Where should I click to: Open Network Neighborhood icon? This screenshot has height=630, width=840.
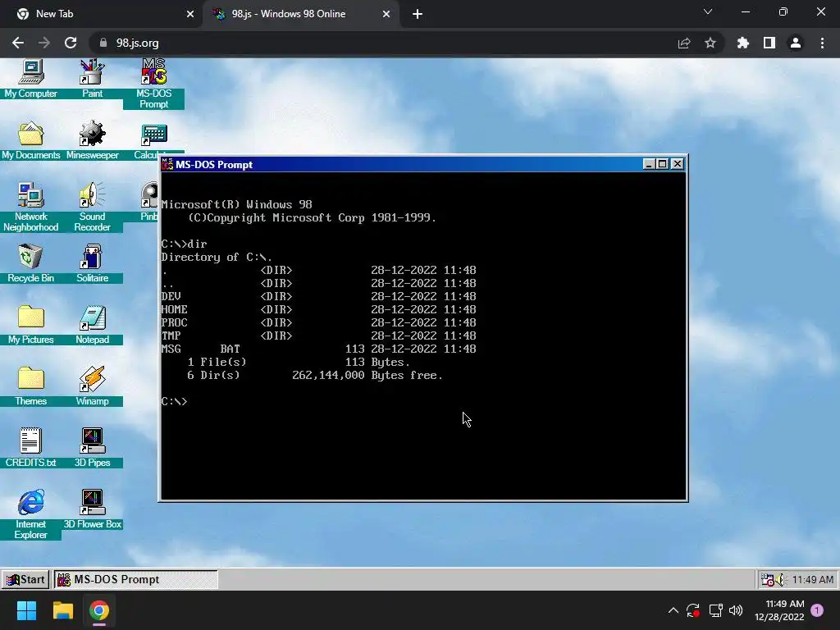30,207
